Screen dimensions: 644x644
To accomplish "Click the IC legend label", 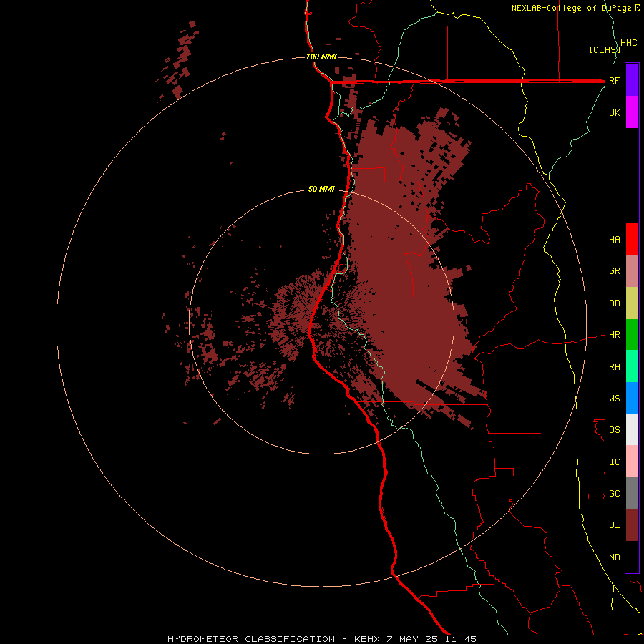I will (x=614, y=462).
